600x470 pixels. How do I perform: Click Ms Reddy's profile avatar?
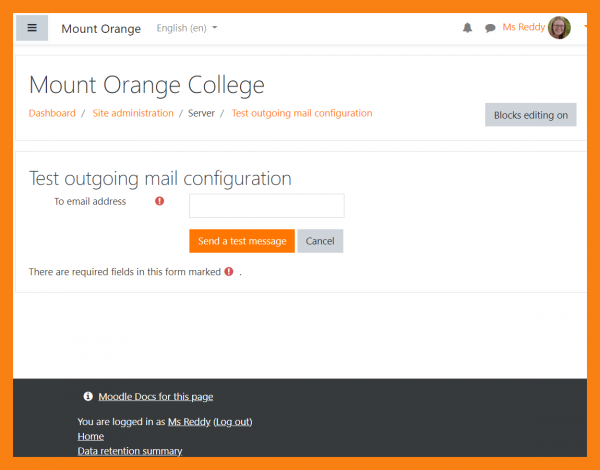click(x=560, y=28)
